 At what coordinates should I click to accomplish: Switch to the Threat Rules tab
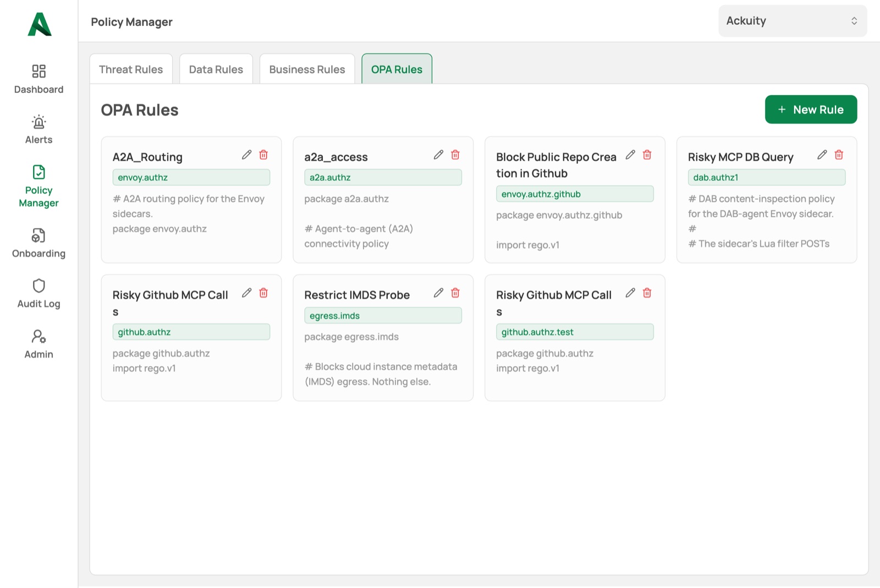[131, 69]
